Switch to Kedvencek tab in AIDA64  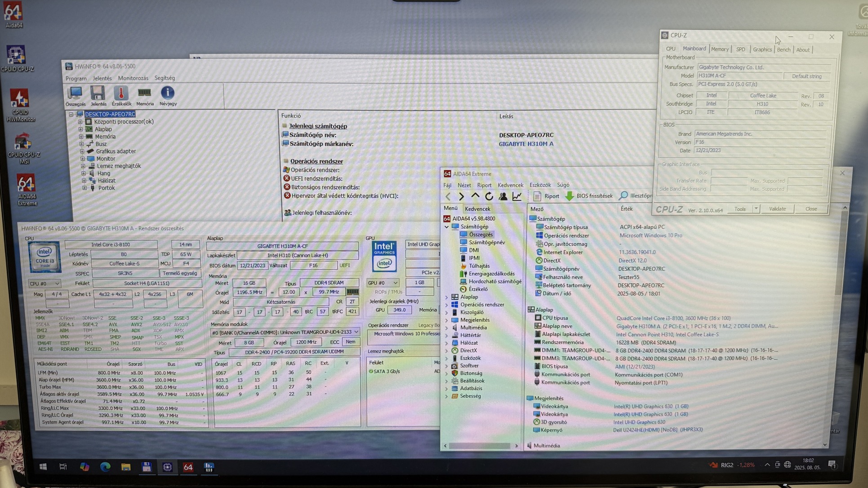[477, 209]
